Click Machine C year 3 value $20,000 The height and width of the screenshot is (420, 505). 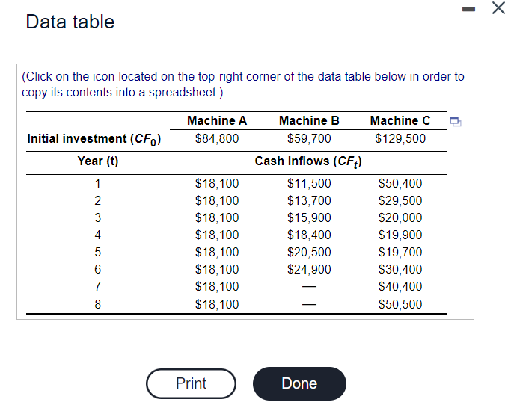400,217
